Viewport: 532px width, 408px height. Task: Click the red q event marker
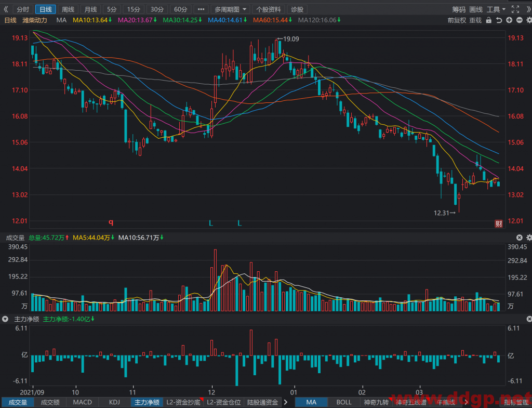111,222
